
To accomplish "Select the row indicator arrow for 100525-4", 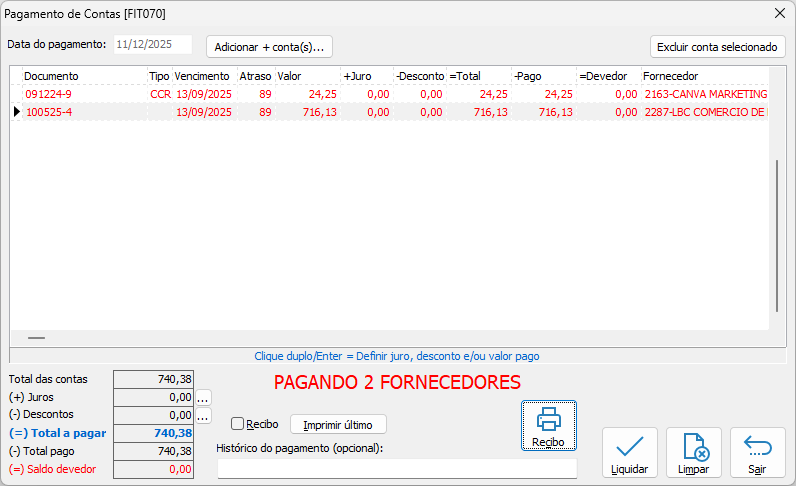I will coord(16,112).
